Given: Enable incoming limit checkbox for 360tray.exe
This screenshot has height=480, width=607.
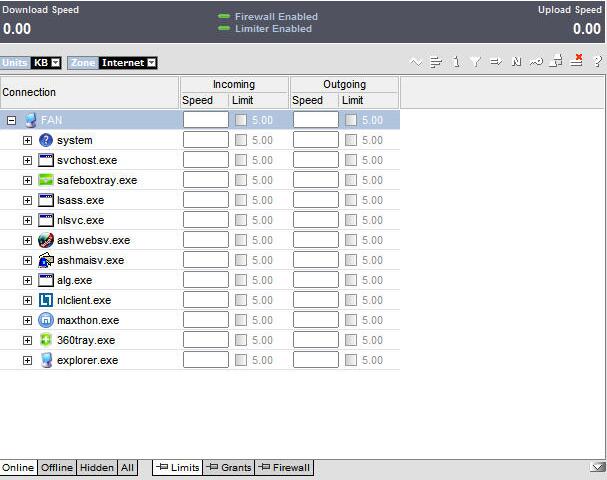Looking at the screenshot, I should 241,340.
